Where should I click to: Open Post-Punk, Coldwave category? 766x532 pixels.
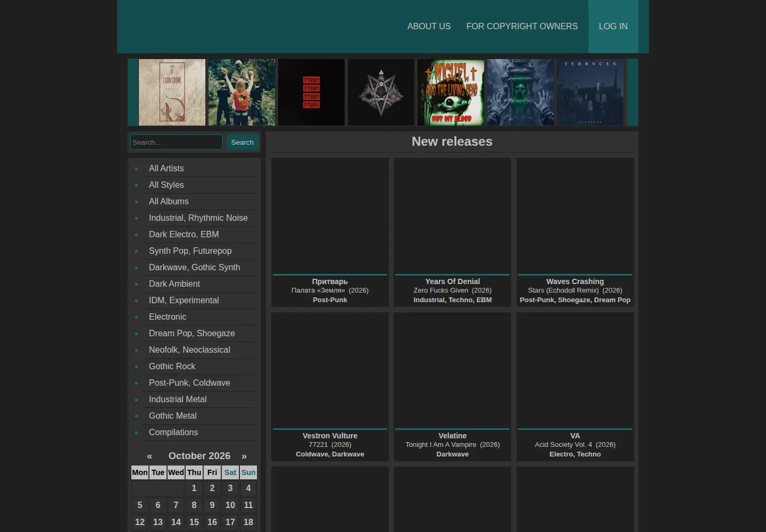tap(190, 383)
